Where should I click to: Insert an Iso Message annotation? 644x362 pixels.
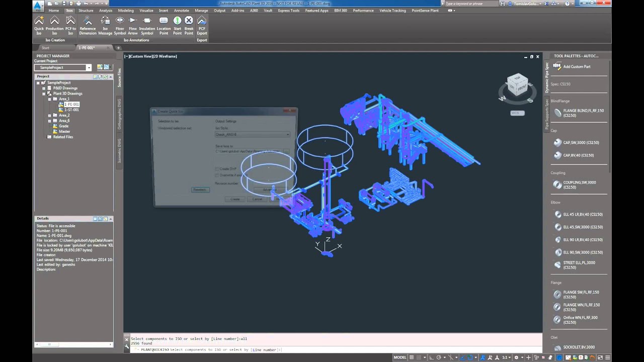(x=105, y=25)
